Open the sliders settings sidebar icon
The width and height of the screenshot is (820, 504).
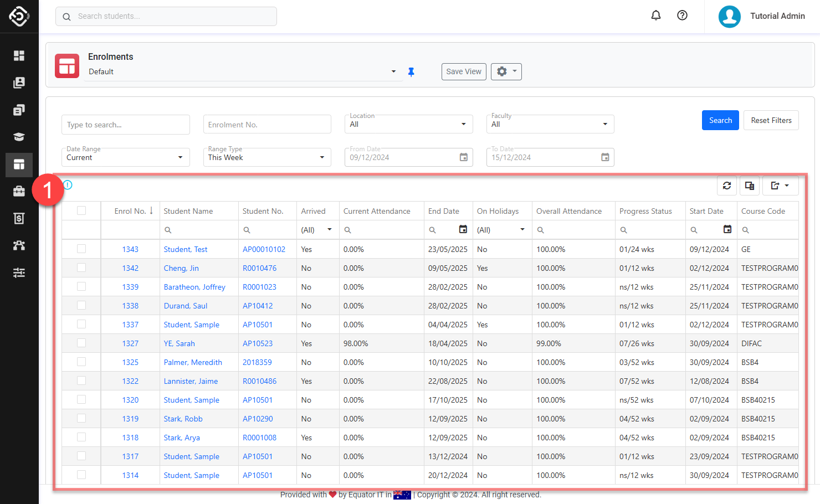tap(19, 272)
